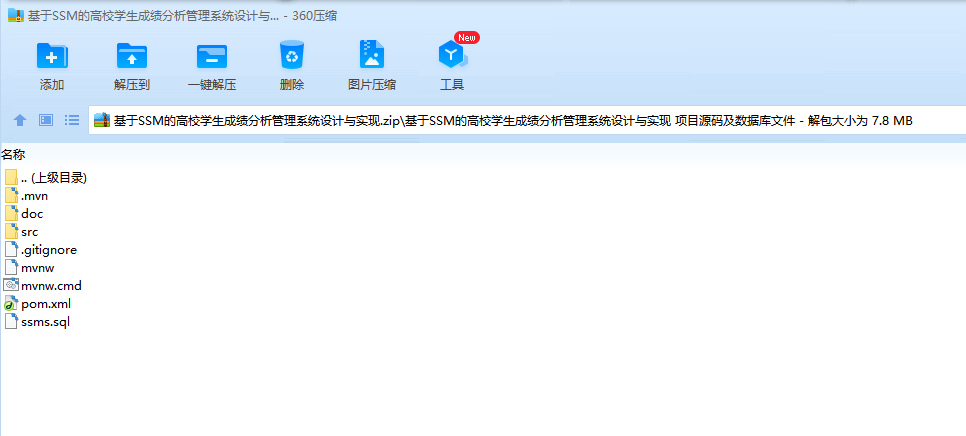This screenshot has height=436, width=966.
Task: Select the doc folder
Action: tap(23, 214)
